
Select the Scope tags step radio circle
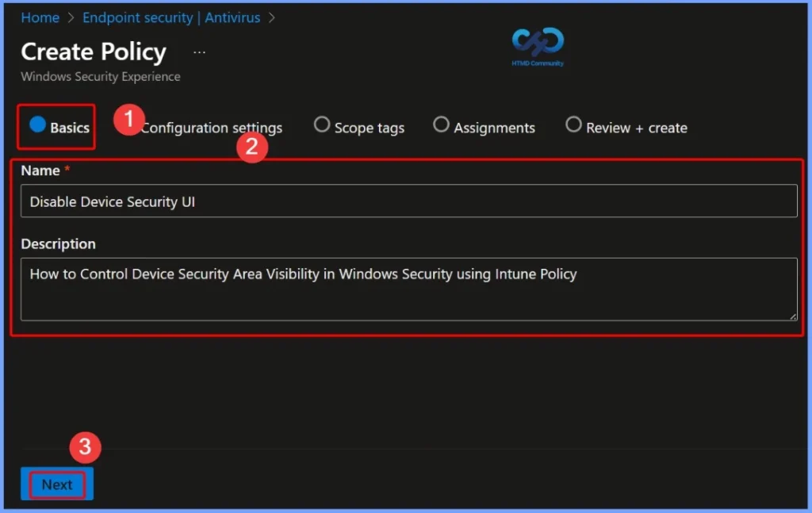tap(322, 124)
